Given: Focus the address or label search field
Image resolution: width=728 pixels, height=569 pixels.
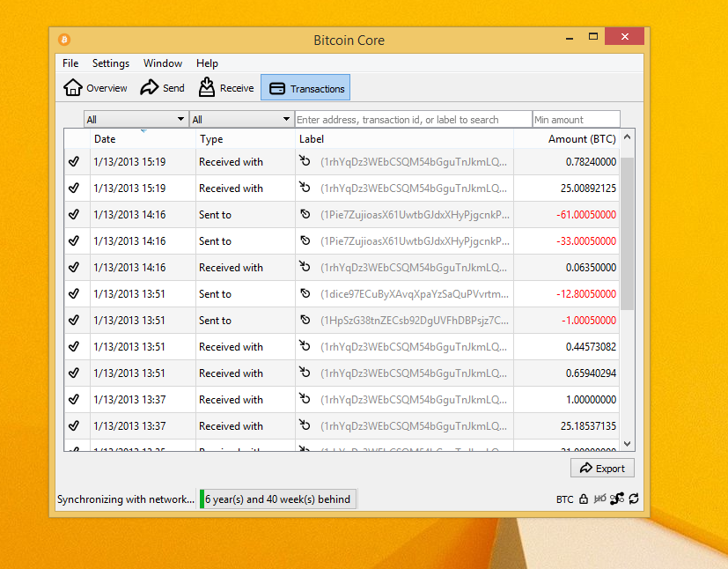Looking at the screenshot, I should pyautogui.click(x=413, y=120).
